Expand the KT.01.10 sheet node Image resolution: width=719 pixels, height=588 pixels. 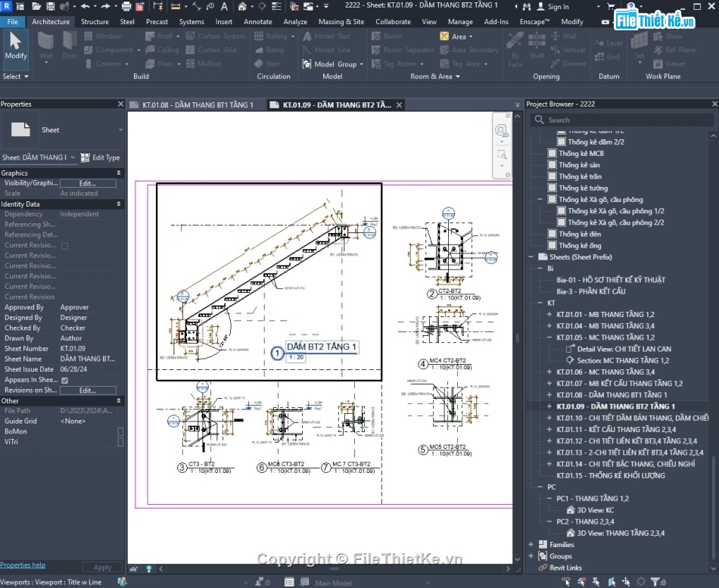click(x=549, y=418)
